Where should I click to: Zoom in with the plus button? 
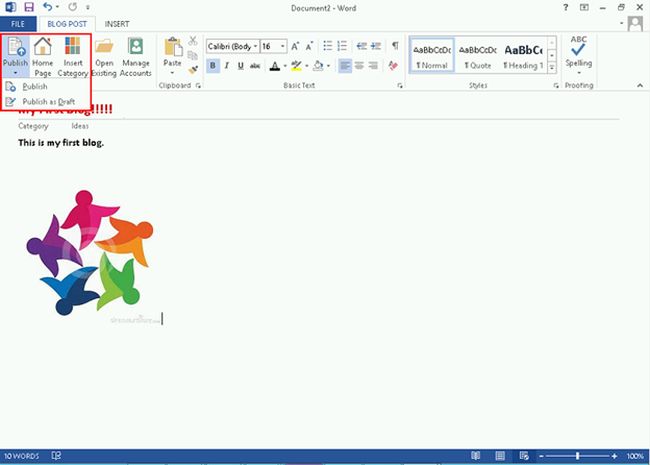[614, 456]
